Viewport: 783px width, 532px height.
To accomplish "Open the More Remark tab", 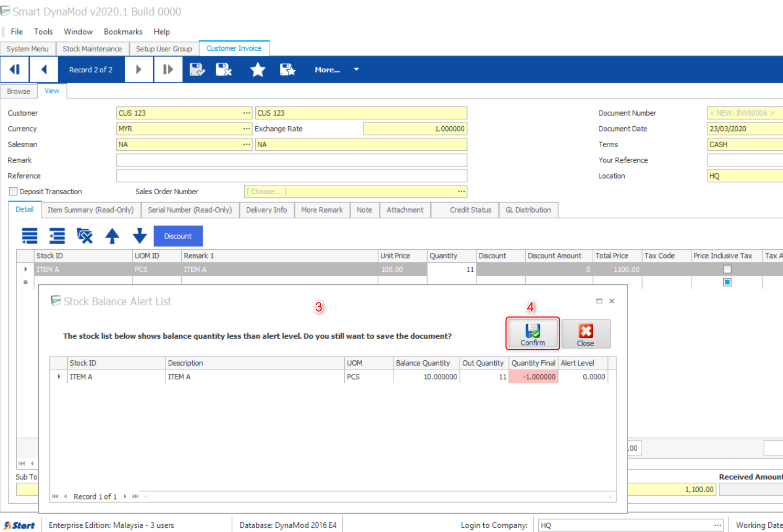I will (322, 210).
